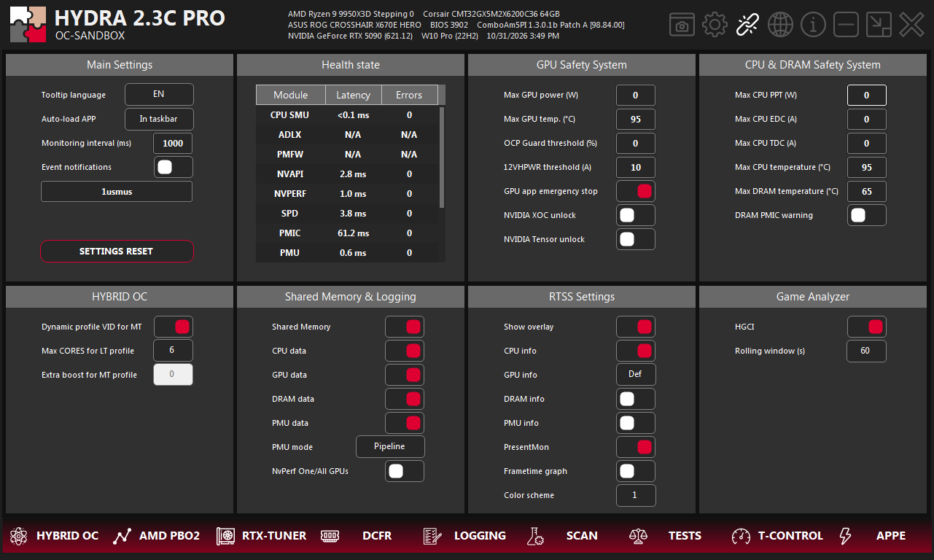Toggle the PresentMon switch
The image size is (934, 560).
[x=636, y=447]
